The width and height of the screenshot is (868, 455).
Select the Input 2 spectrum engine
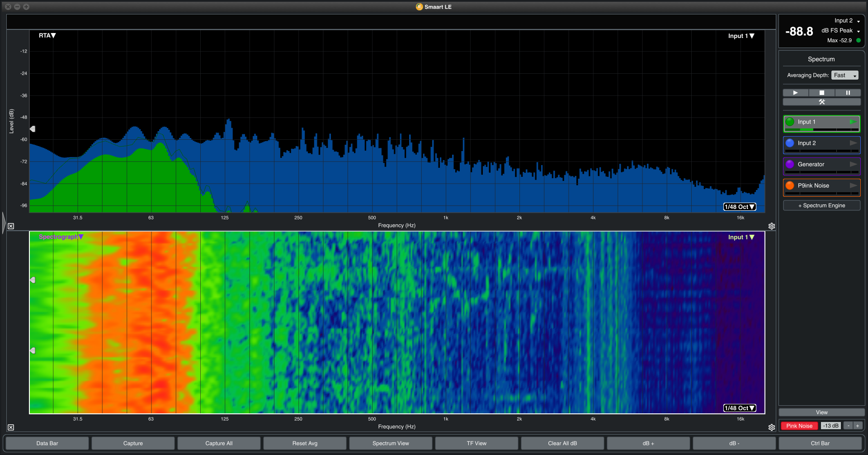pyautogui.click(x=822, y=145)
